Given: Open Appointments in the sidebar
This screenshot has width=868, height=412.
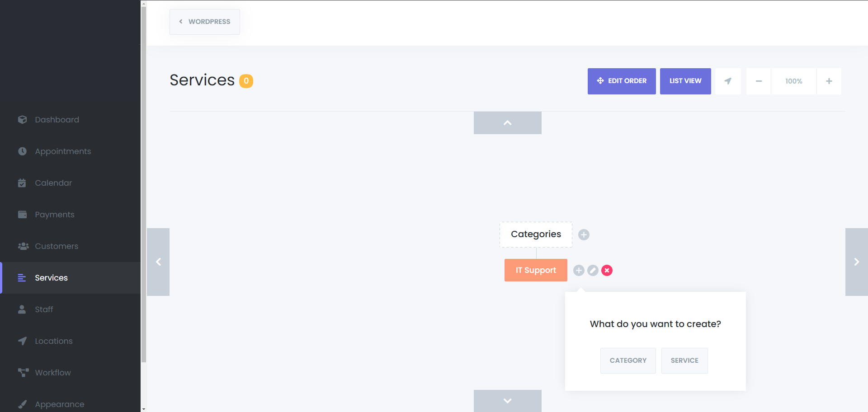Looking at the screenshot, I should coord(63,151).
